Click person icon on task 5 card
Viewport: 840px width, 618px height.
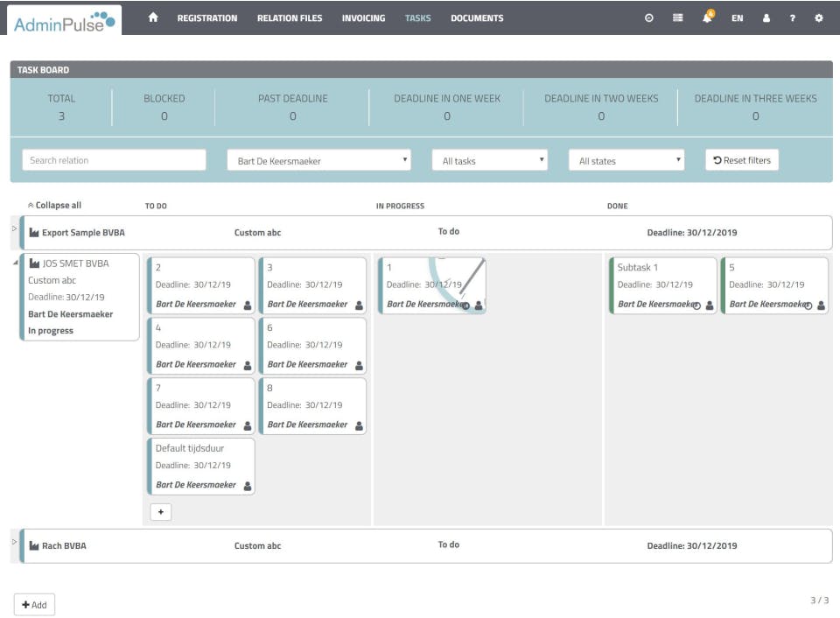[x=821, y=305]
